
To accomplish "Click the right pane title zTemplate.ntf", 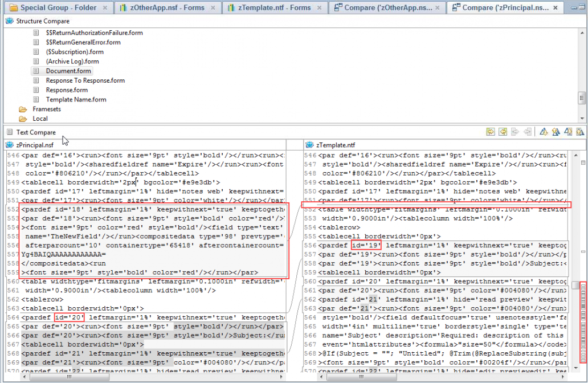I will (336, 145).
